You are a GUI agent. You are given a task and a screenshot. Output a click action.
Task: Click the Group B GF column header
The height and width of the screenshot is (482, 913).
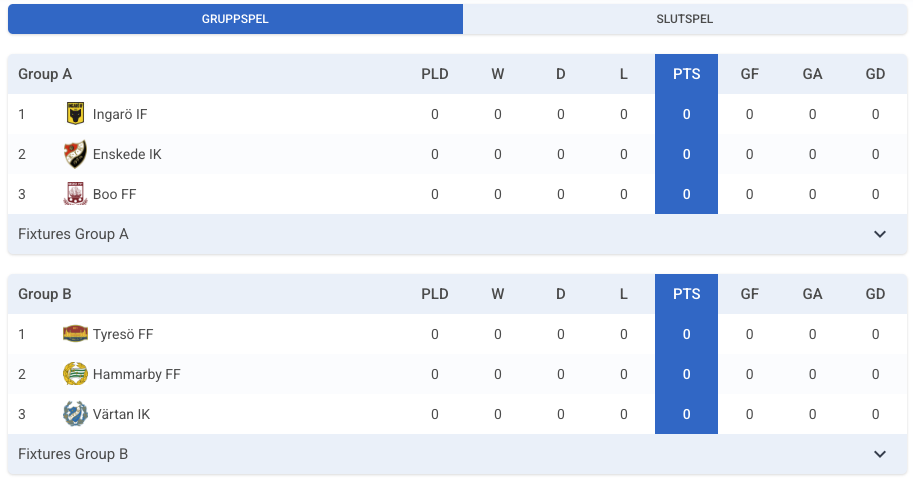coord(749,294)
